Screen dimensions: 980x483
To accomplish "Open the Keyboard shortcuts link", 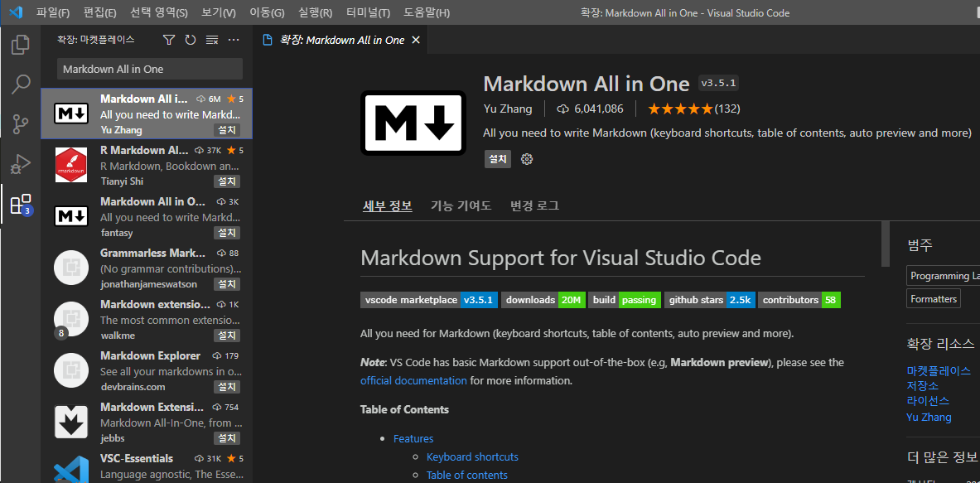I will point(472,456).
